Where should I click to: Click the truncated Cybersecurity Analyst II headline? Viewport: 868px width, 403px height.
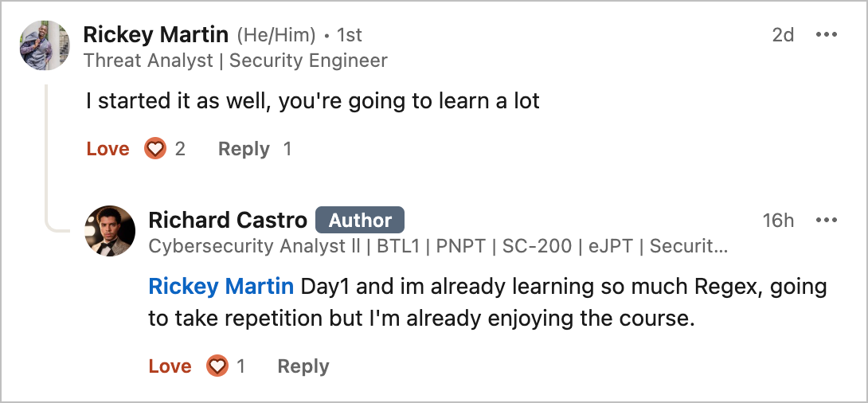pyautogui.click(x=437, y=246)
